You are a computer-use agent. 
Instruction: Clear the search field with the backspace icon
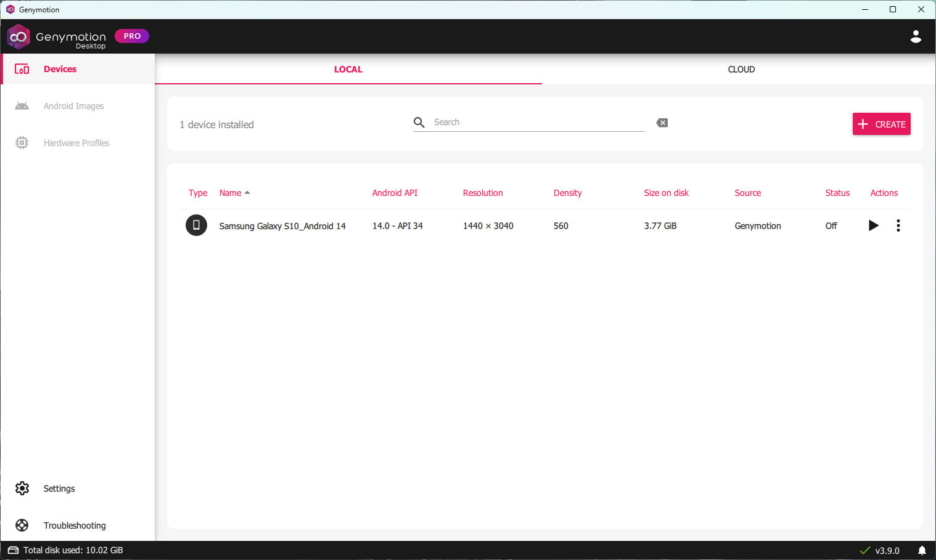point(662,123)
